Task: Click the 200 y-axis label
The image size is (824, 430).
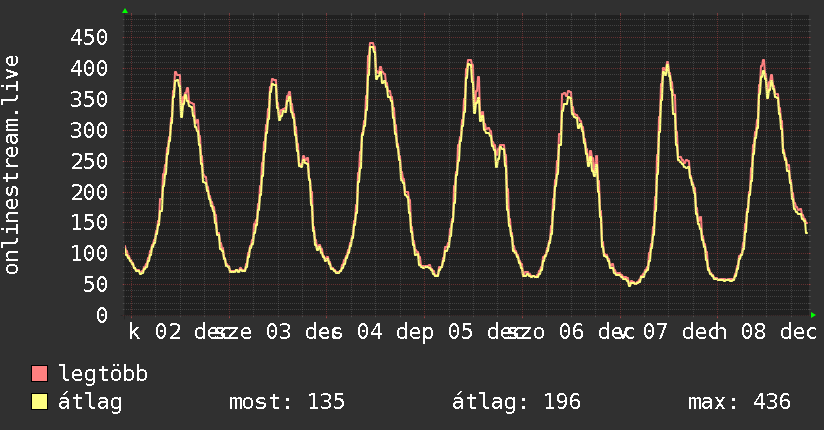Action: pos(89,192)
